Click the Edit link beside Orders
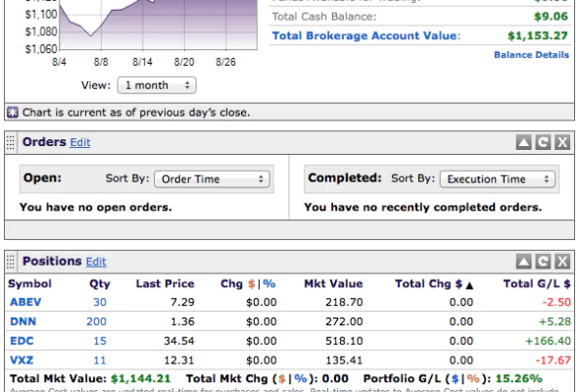Image resolution: width=579 pixels, height=392 pixels. pos(80,142)
